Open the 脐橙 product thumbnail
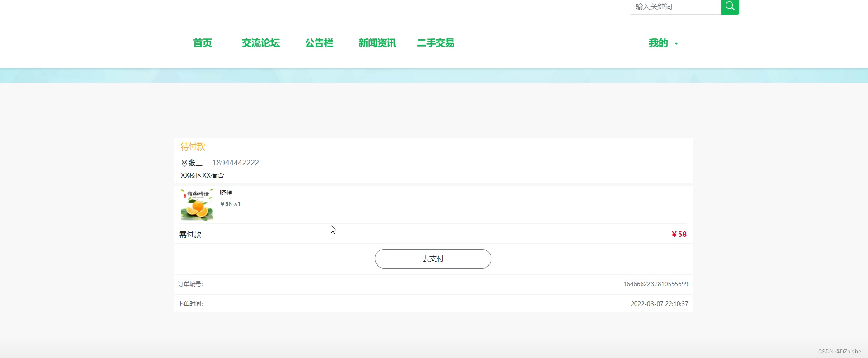Screen dimensions: 868x358 (x=197, y=205)
